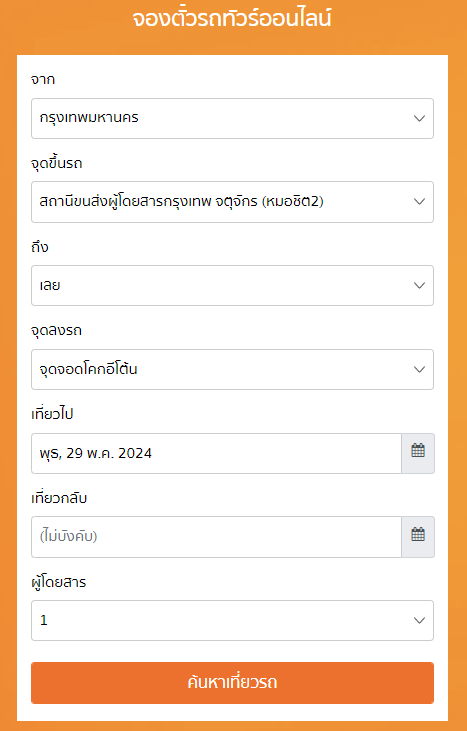Screen dimensions: 467x731
Task: Open the calendar icon for เที่ยวไป date
Action: tap(418, 453)
